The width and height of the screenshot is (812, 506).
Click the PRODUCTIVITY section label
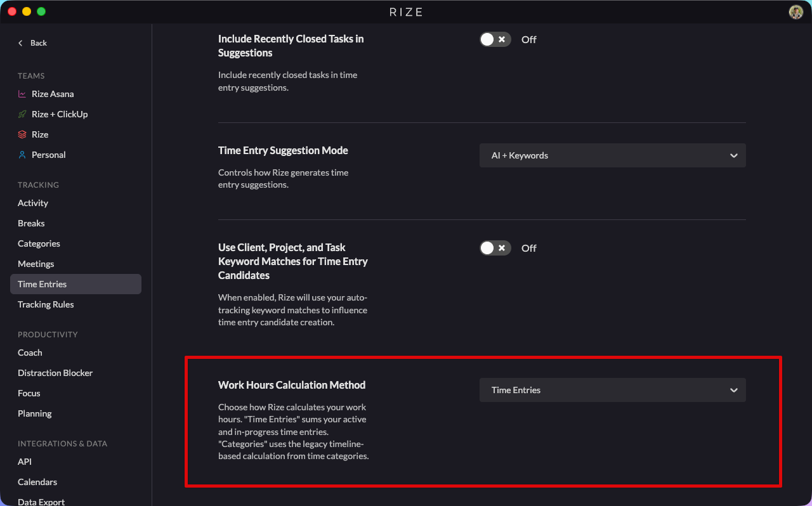48,335
